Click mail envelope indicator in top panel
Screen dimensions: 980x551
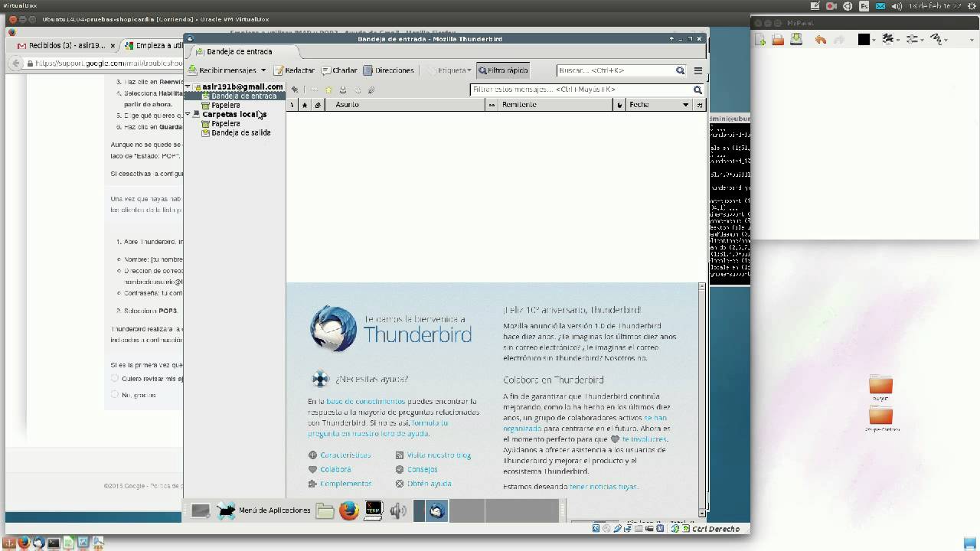pos(880,6)
